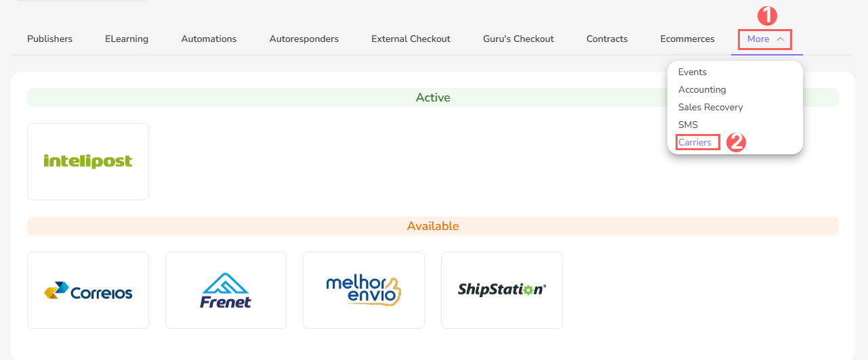The image size is (868, 360).
Task: Choose Events from the More menu
Action: pyautogui.click(x=693, y=72)
